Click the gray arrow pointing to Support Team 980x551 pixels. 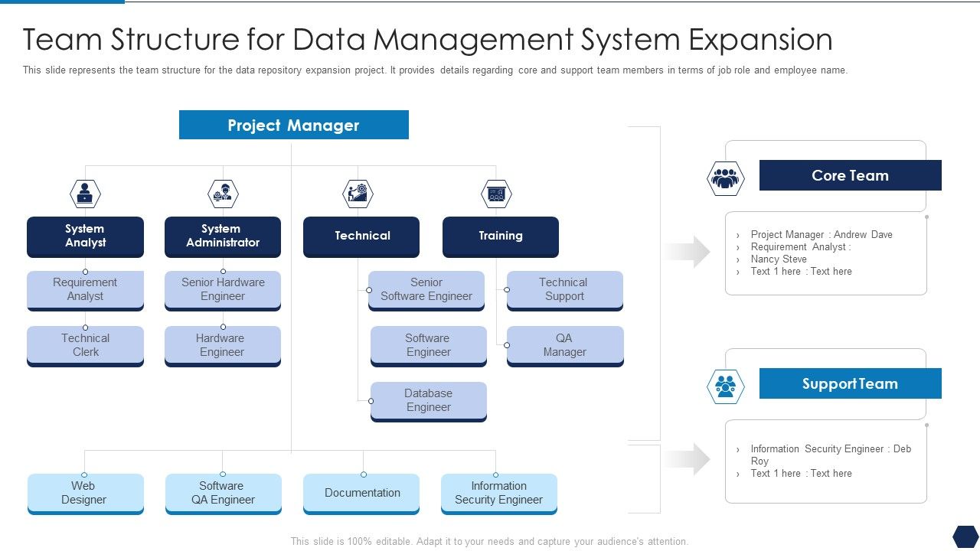click(x=687, y=459)
